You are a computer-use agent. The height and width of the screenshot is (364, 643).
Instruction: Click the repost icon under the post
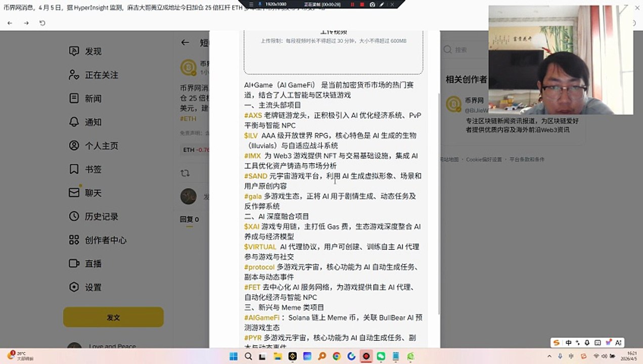click(186, 173)
